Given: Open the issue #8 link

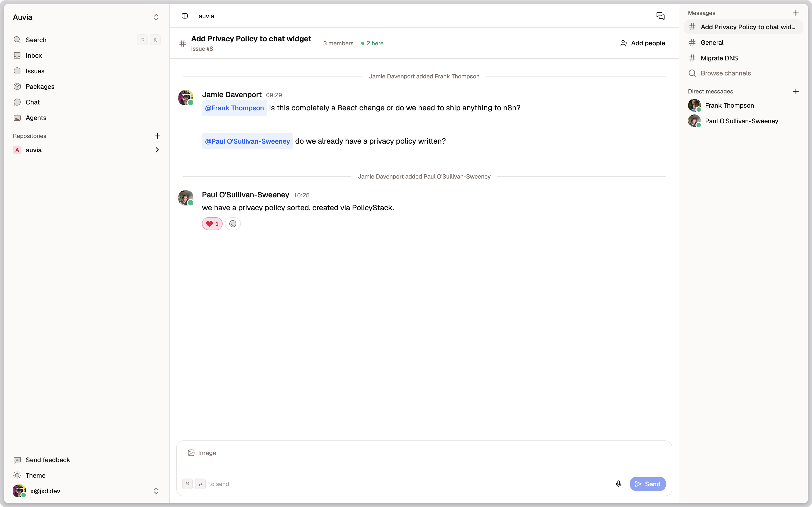Looking at the screenshot, I should pyautogui.click(x=202, y=49).
